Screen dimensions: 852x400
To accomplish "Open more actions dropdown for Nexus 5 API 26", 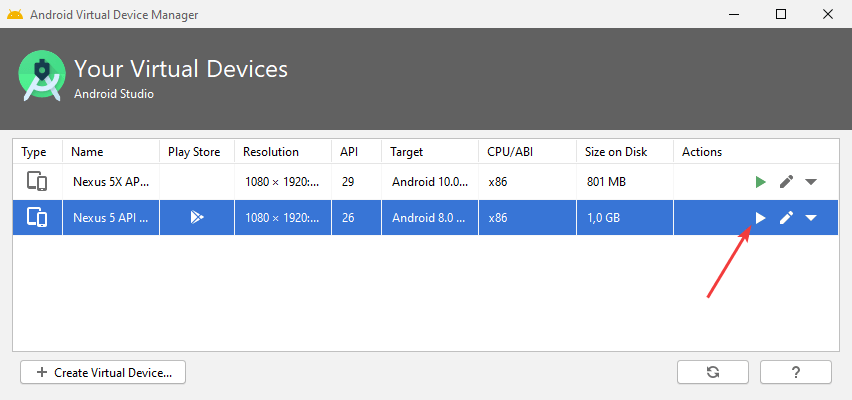I will point(811,218).
